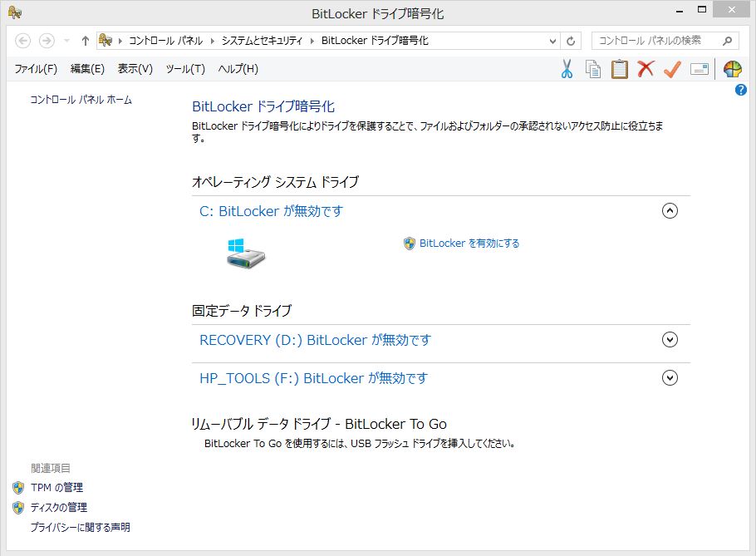The image size is (756, 556).
Task: Click the window title bar keys icon
Action: pos(14,12)
